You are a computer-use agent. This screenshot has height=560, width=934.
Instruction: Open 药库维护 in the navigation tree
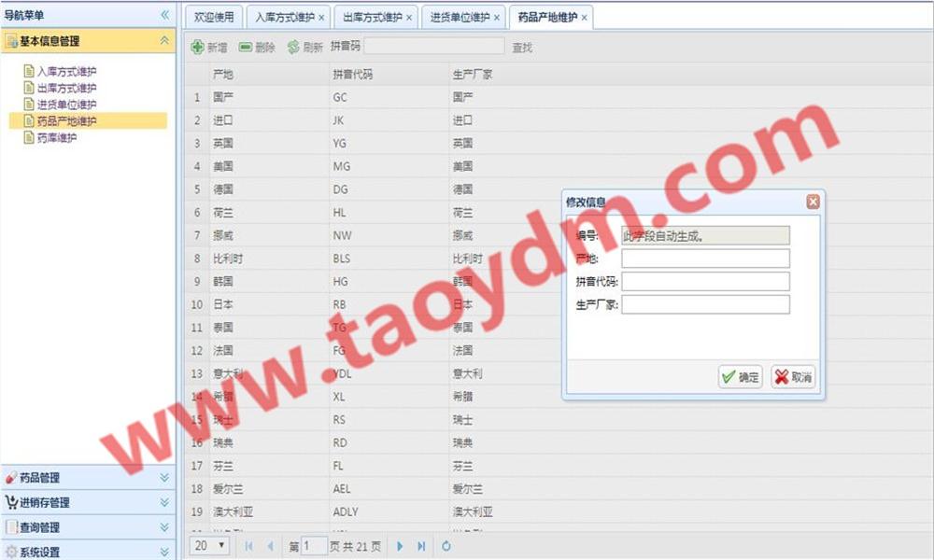point(57,138)
